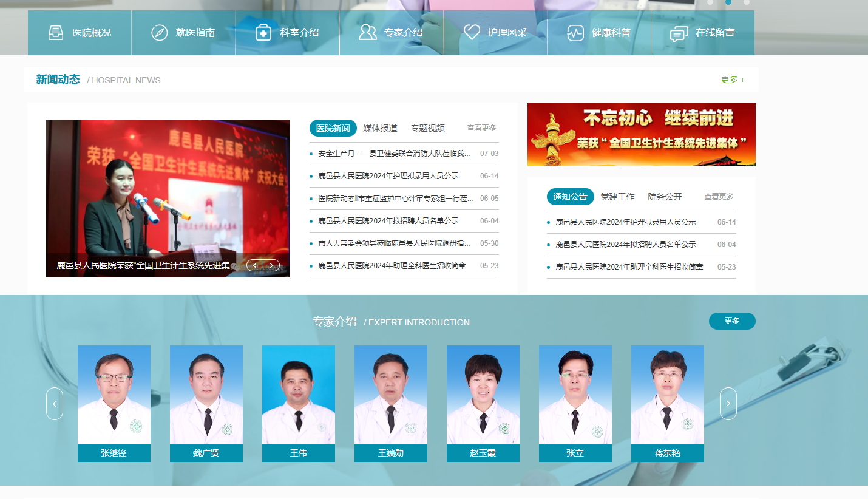Click the 科室介绍 medical kit icon
The image size is (868, 499).
click(x=263, y=33)
